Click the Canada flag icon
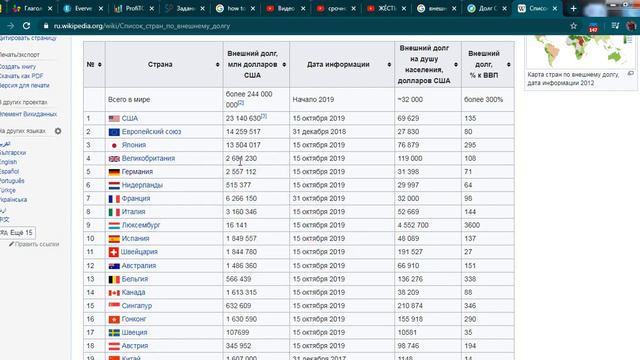 click(x=114, y=293)
